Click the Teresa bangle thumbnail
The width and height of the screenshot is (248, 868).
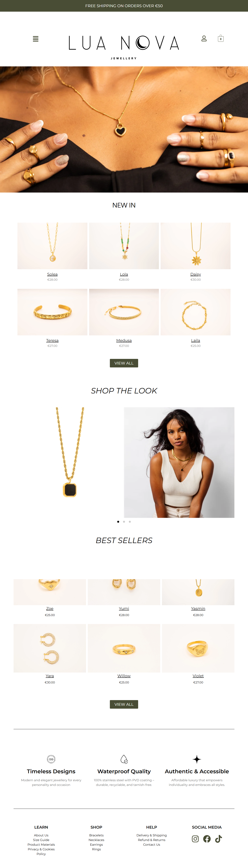pyautogui.click(x=52, y=312)
